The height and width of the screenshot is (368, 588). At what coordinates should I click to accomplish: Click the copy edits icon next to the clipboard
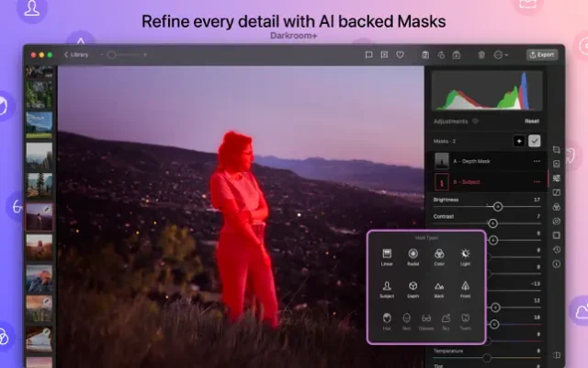click(x=441, y=55)
